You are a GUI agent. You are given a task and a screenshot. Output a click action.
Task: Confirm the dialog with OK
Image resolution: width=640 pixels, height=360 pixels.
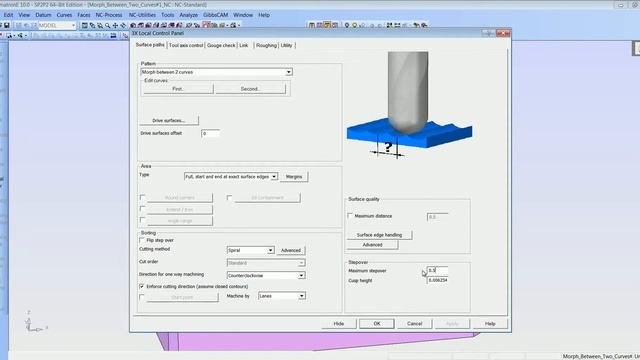click(377, 323)
